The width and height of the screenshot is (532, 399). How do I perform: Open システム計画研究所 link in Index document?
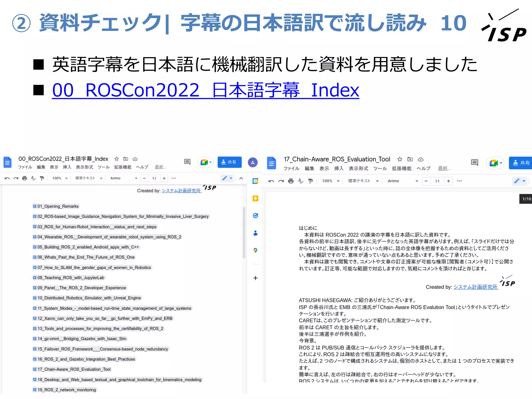pos(182,191)
